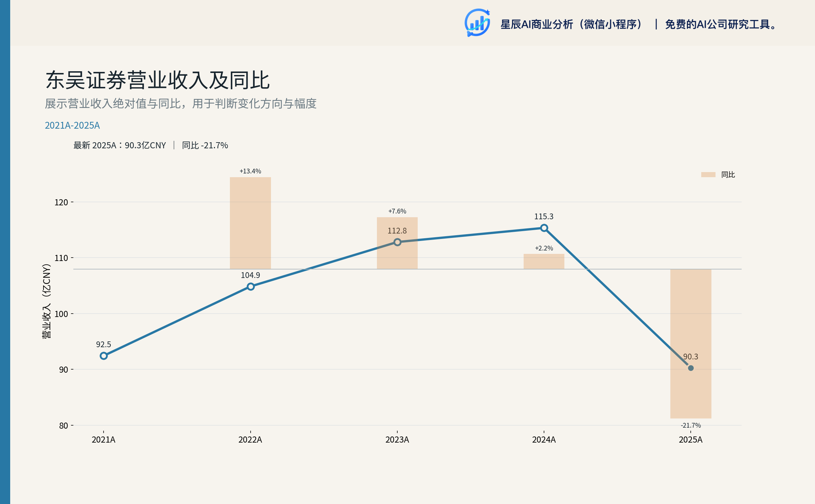
Task: Click the 104.9 value label
Action: click(251, 275)
